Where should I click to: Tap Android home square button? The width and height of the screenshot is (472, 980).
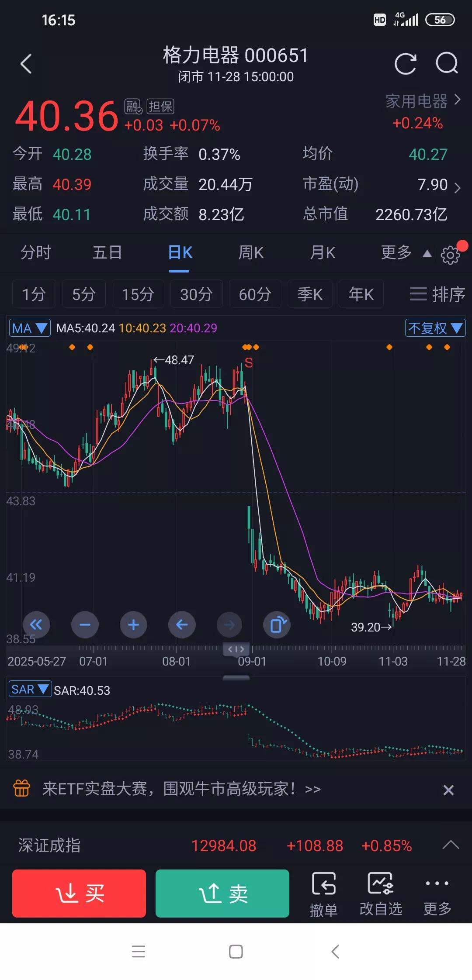(236, 952)
